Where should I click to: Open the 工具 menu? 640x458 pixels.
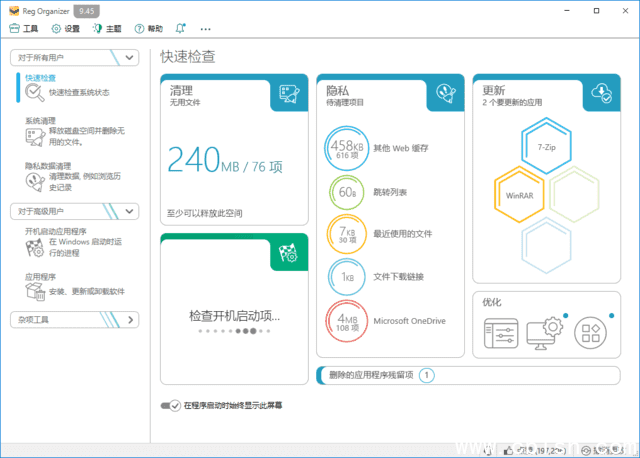point(23,29)
